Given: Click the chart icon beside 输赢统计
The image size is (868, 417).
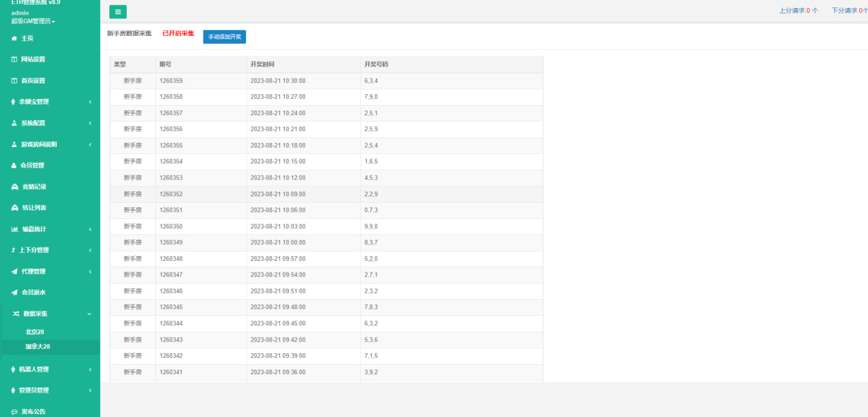Looking at the screenshot, I should (x=15, y=229).
